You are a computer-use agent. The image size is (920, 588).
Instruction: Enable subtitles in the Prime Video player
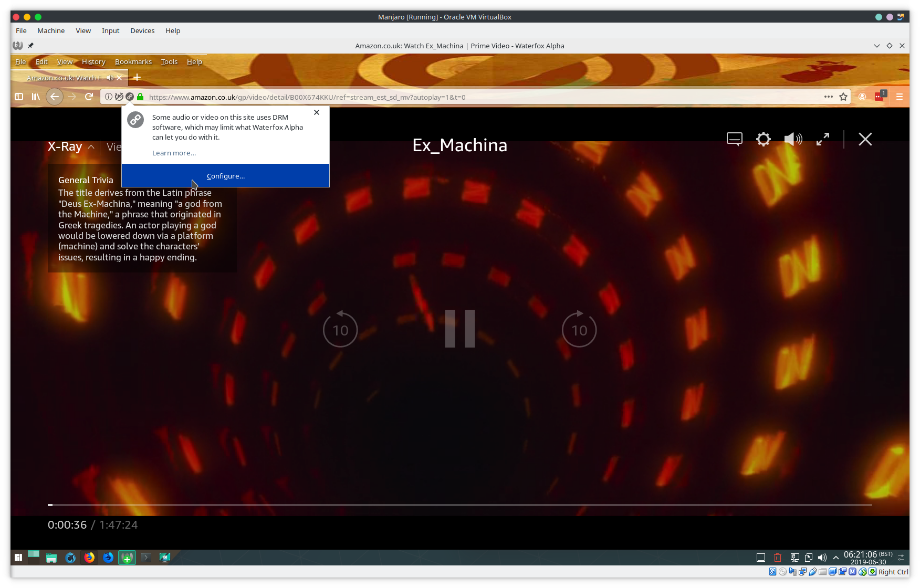(x=734, y=139)
